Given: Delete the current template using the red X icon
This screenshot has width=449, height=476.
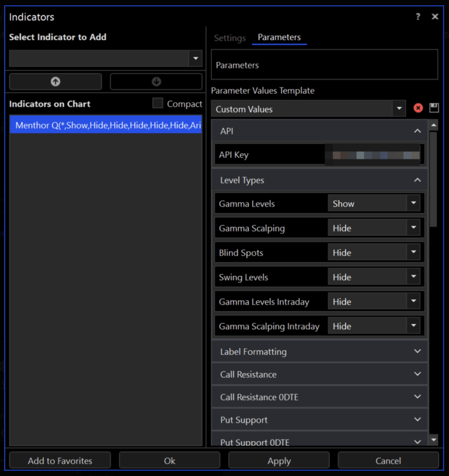Looking at the screenshot, I should click(418, 108).
